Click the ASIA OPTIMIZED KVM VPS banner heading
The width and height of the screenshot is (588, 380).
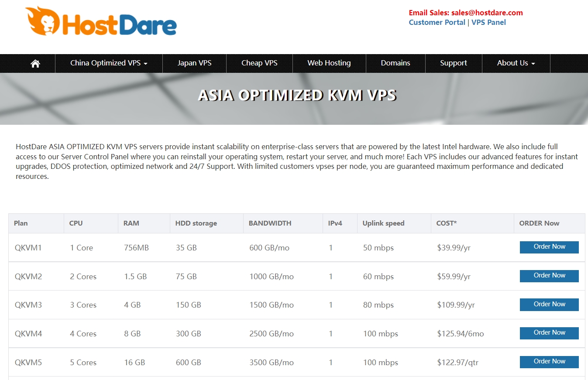pyautogui.click(x=297, y=95)
